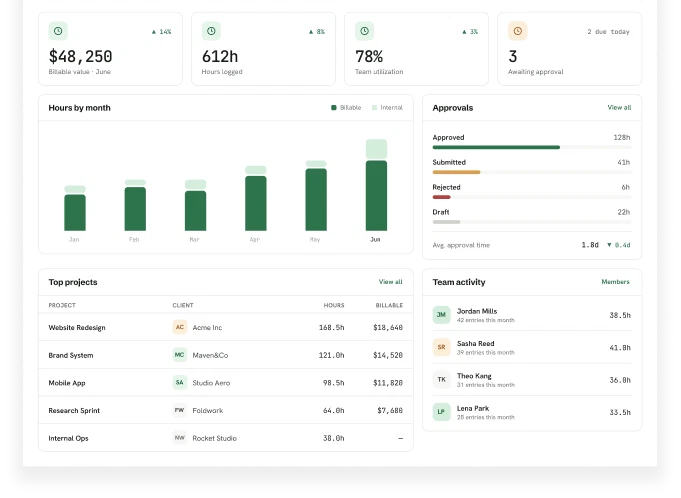The height and width of the screenshot is (498, 681).
Task: Click the Approved progress bar
Action: (x=532, y=148)
